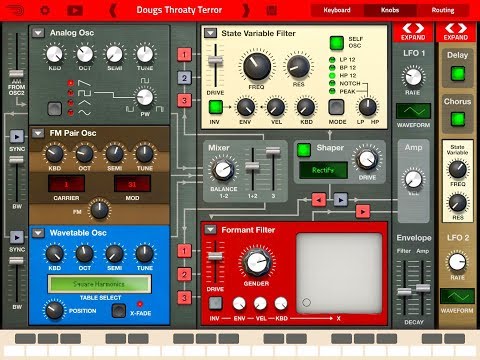Toggle the FM Pair Osc SYNC arrow button

pyautogui.click(x=17, y=136)
